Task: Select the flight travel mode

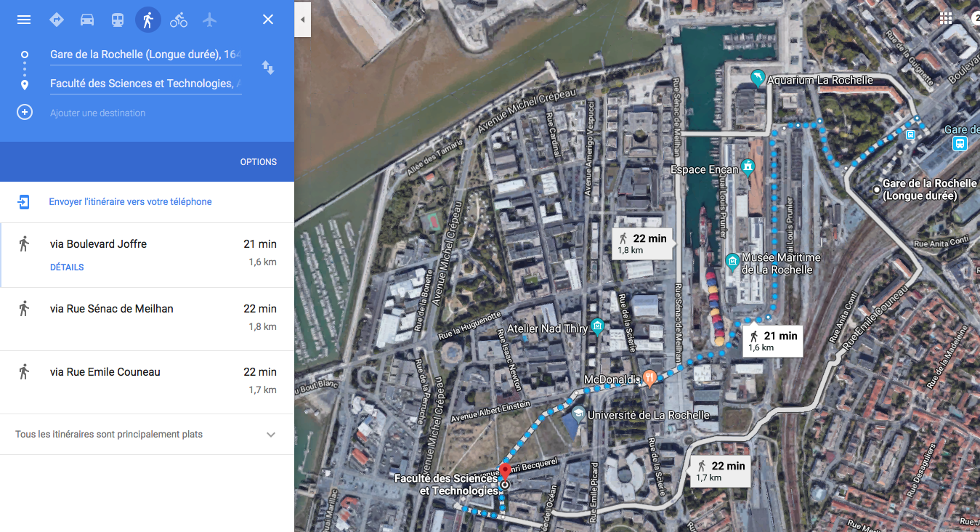Action: coord(210,20)
